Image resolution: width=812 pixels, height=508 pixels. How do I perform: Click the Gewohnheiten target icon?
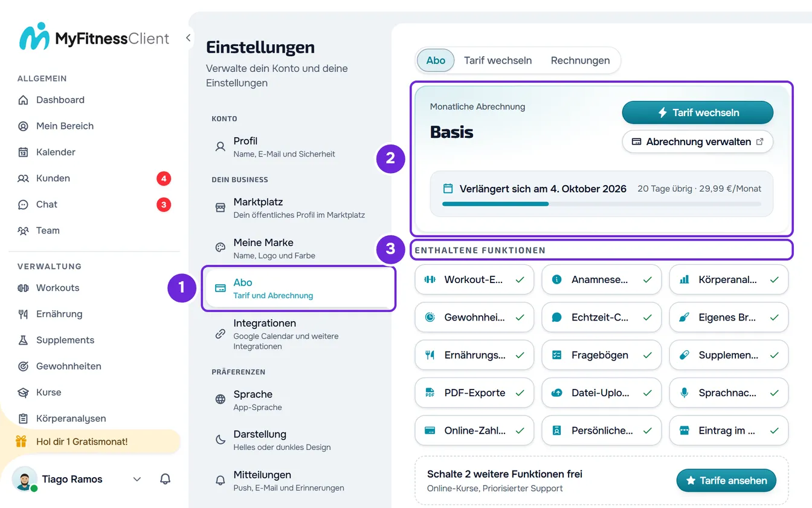(x=23, y=366)
